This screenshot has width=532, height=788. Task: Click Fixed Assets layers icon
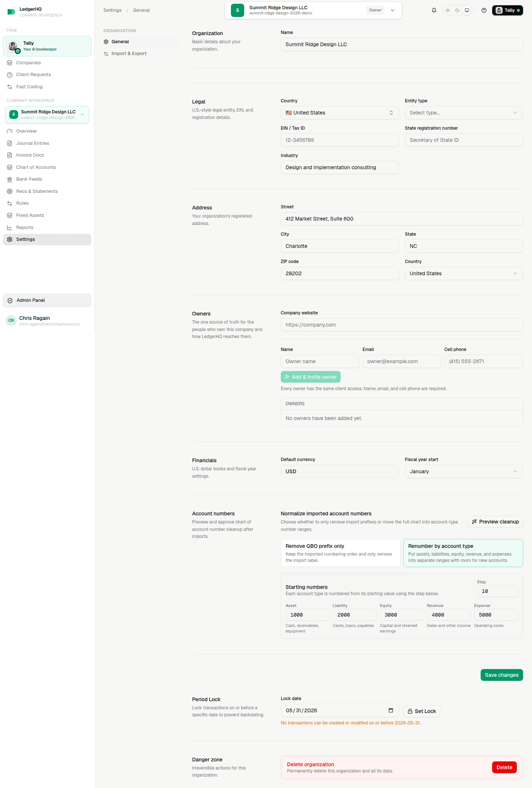coord(10,215)
